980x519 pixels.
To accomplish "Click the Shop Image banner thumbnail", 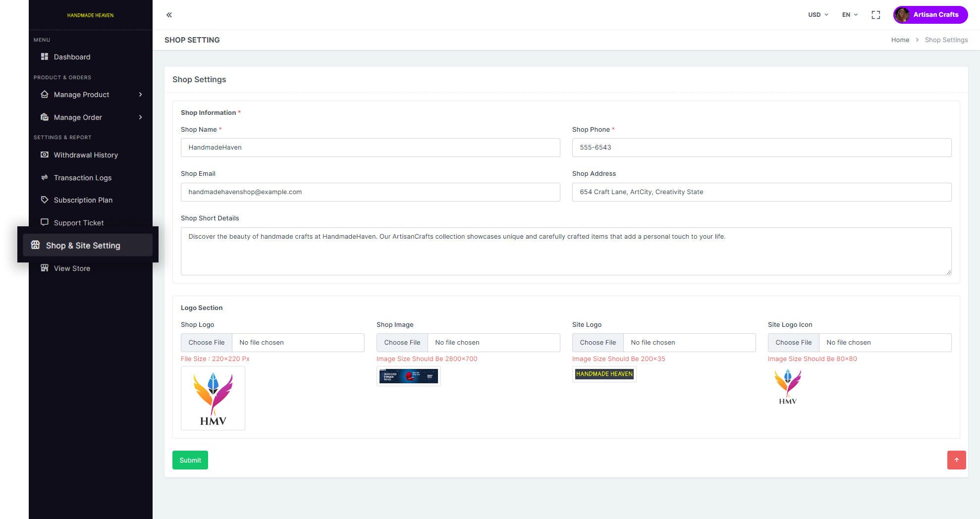I will click(x=409, y=376).
